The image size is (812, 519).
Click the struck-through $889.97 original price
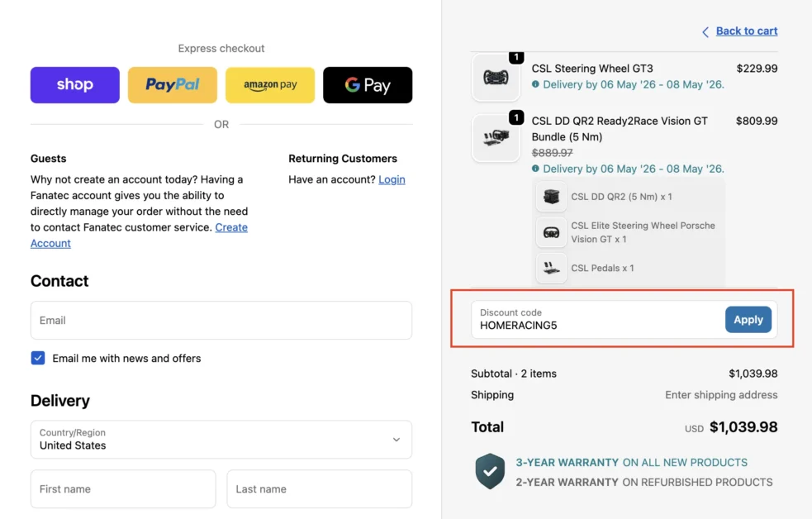tap(552, 153)
